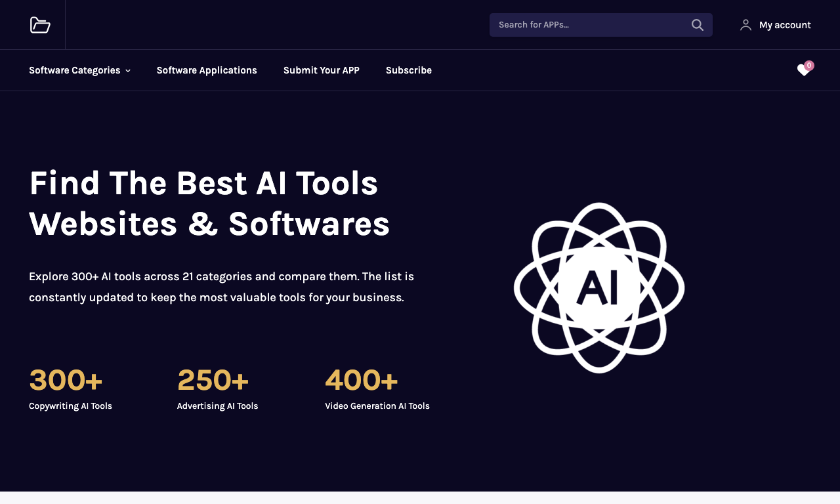Click the 400+ Video Generation AI Tools stat
Screen dimensions: 840x504
point(377,388)
